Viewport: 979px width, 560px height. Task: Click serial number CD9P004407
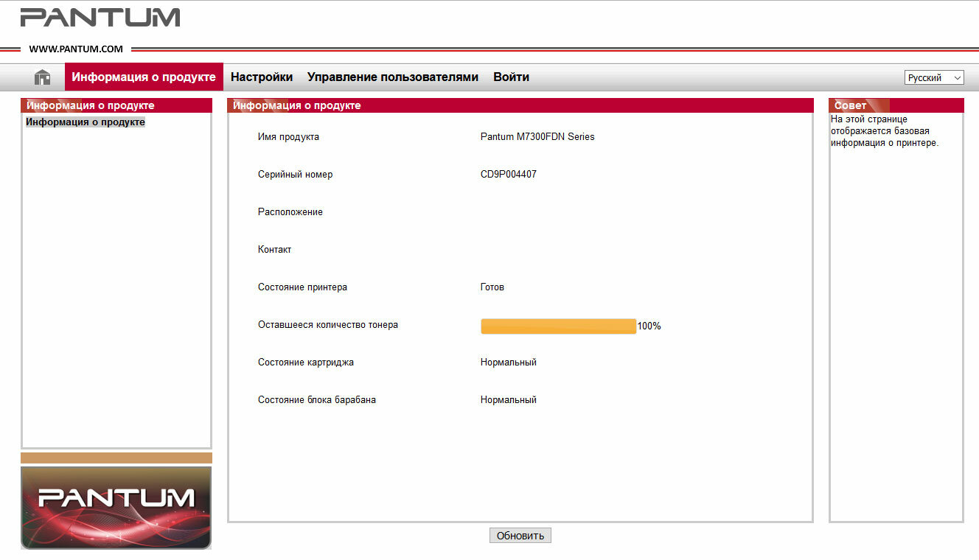[509, 175]
